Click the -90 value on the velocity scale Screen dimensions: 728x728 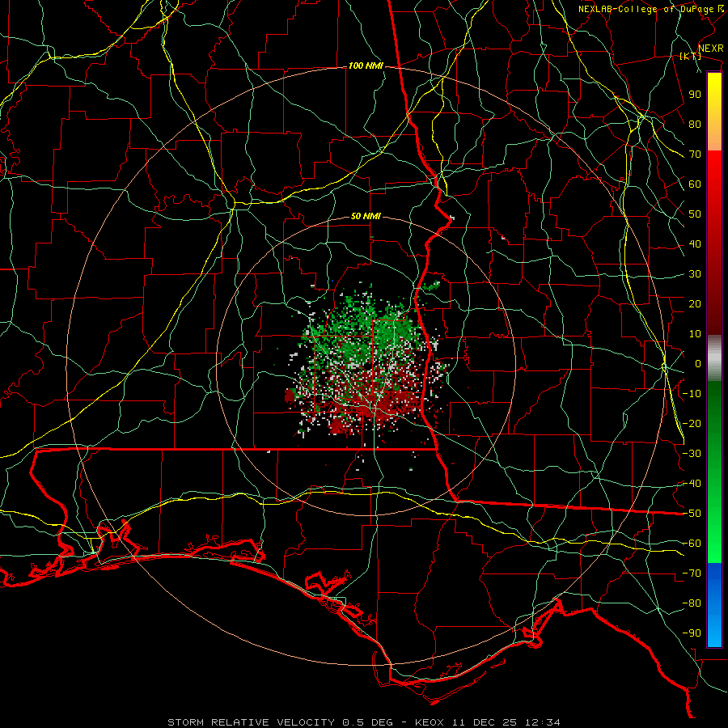tap(692, 633)
